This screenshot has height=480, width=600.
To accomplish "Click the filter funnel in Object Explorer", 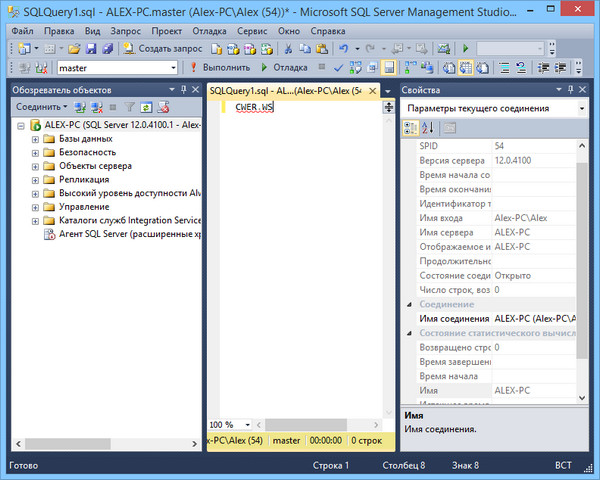I will (x=129, y=106).
